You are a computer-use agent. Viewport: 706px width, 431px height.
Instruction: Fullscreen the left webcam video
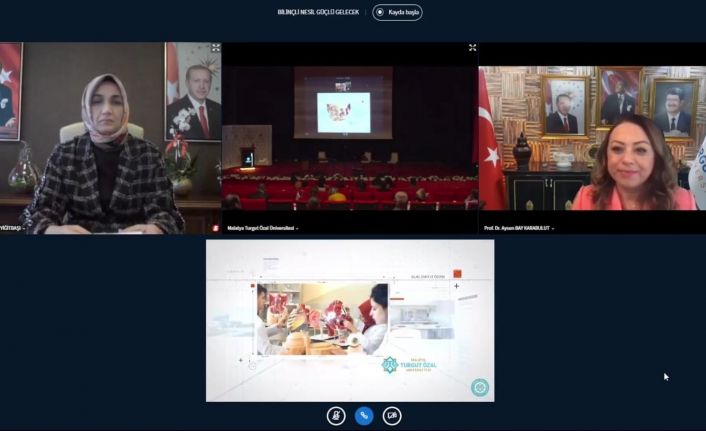tap(215, 48)
